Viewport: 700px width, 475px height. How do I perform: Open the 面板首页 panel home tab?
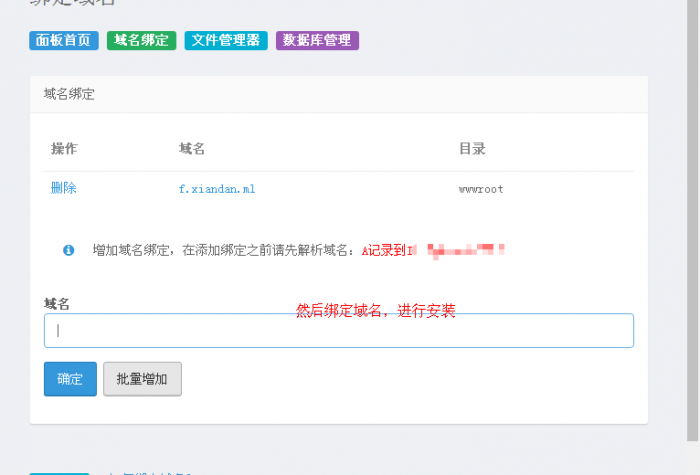coord(63,41)
